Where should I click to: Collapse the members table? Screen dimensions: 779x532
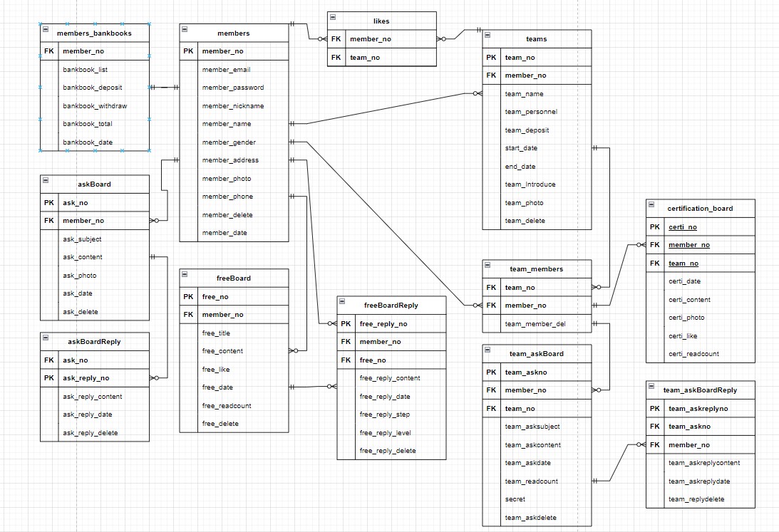(x=185, y=29)
